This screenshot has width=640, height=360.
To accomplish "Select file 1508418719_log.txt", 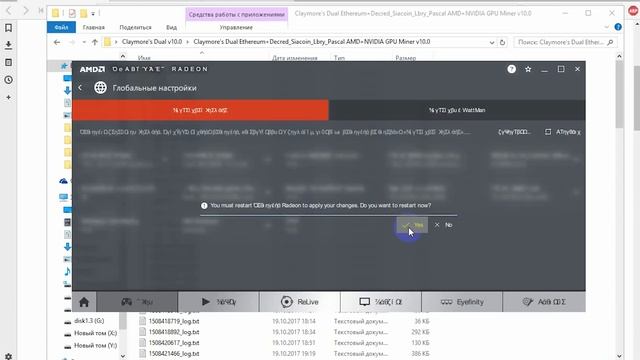I will pos(174,321).
